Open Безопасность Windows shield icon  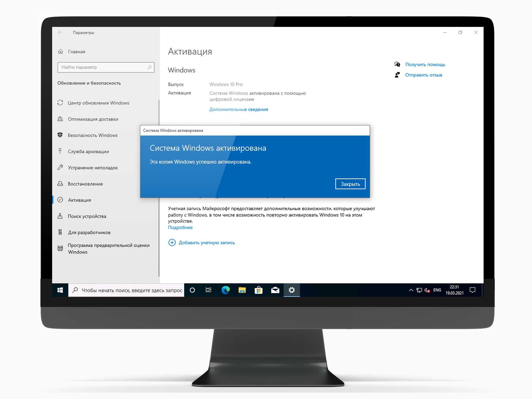point(60,135)
